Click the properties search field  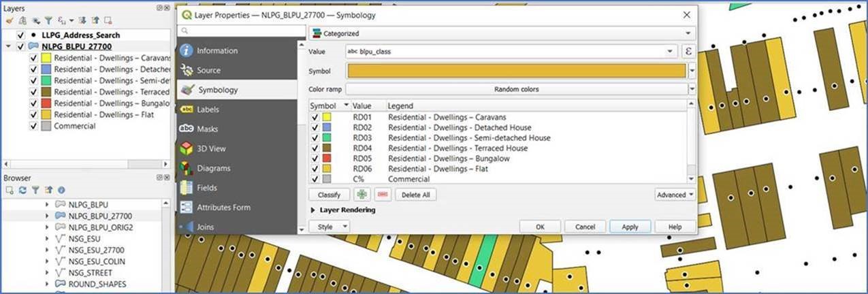point(241,31)
